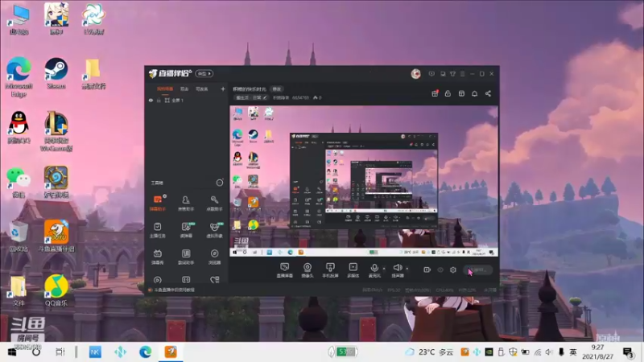
Task: Open QQ Music desktop shortcut
Action: pos(56,290)
